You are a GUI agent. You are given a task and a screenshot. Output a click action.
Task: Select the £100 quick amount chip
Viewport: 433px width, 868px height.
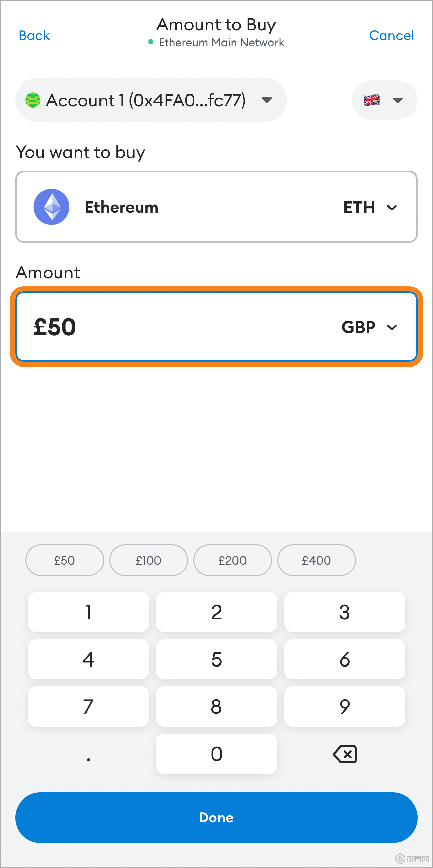[x=148, y=560]
